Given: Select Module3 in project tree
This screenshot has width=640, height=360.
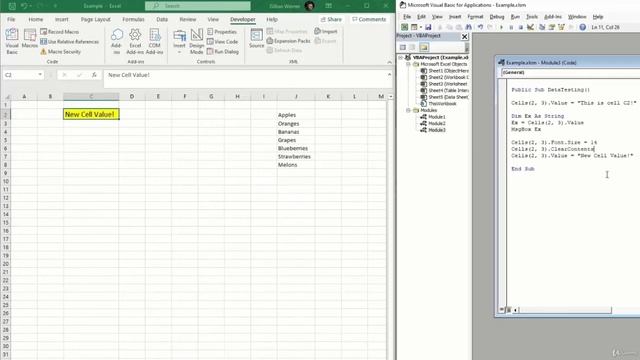Looking at the screenshot, I should click(433, 130).
